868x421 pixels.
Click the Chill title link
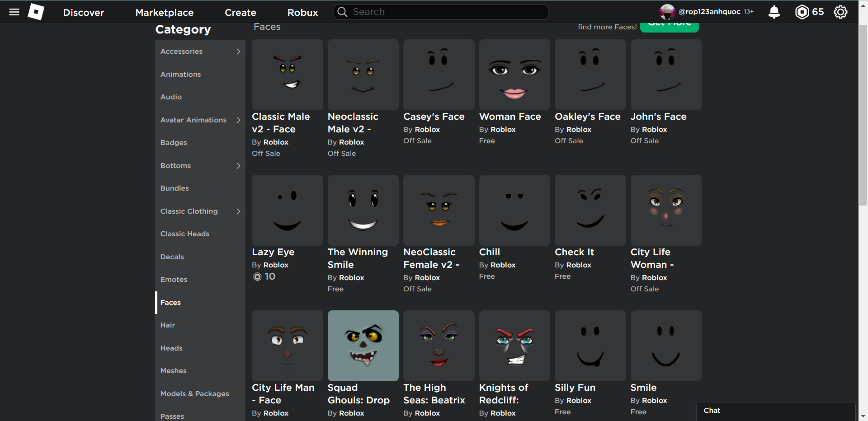[x=490, y=252]
